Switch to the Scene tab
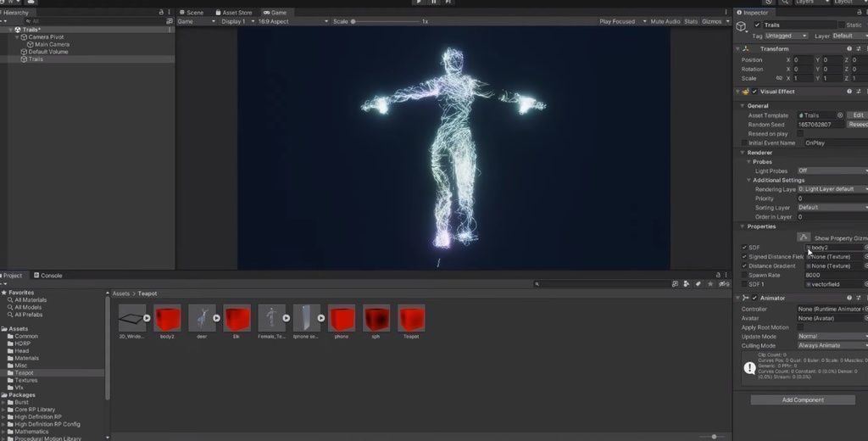This screenshot has width=868, height=441. [x=191, y=12]
